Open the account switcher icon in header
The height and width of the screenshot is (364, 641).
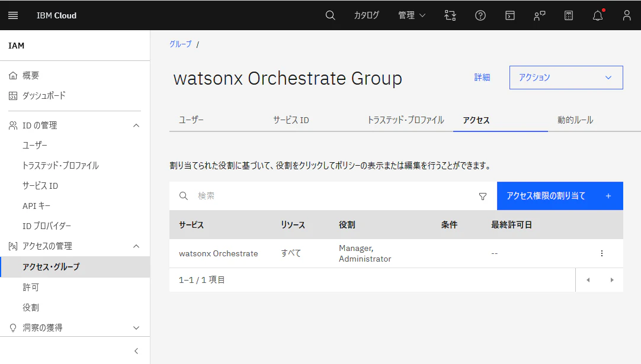(450, 15)
